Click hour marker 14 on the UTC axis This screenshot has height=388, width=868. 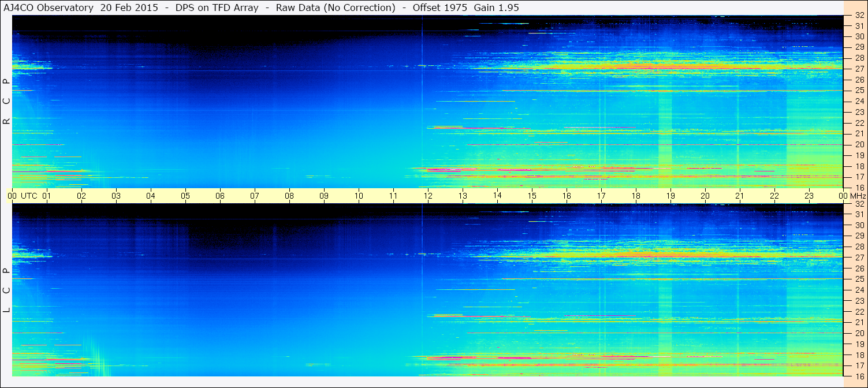(497, 196)
